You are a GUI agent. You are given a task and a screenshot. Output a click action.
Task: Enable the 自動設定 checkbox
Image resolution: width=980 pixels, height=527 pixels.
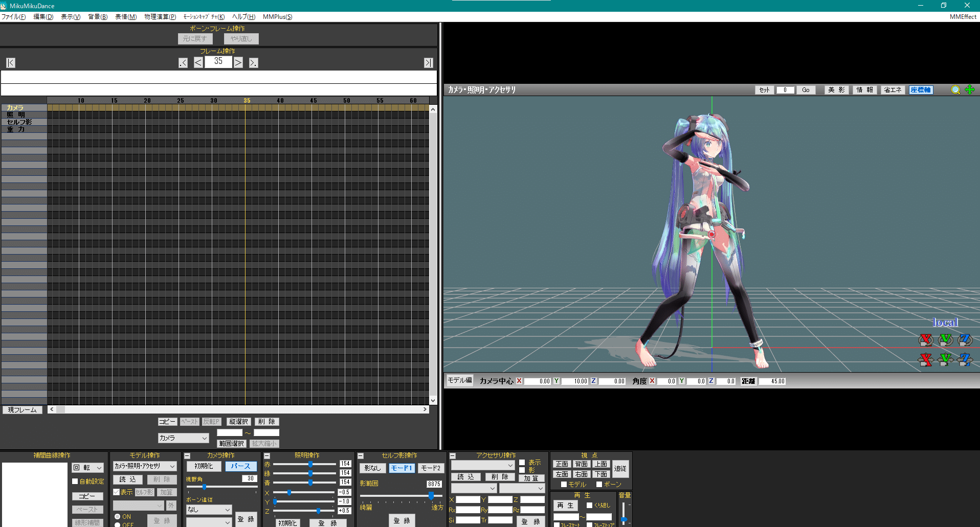pos(75,482)
